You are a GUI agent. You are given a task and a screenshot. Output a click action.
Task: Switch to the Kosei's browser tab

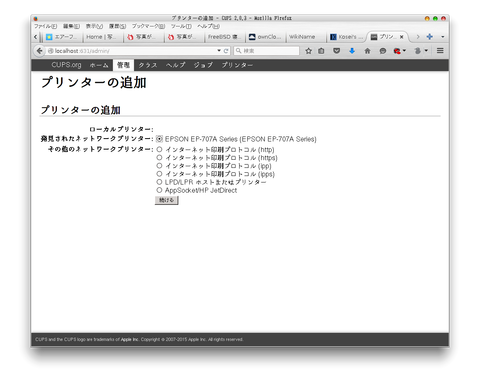347,37
